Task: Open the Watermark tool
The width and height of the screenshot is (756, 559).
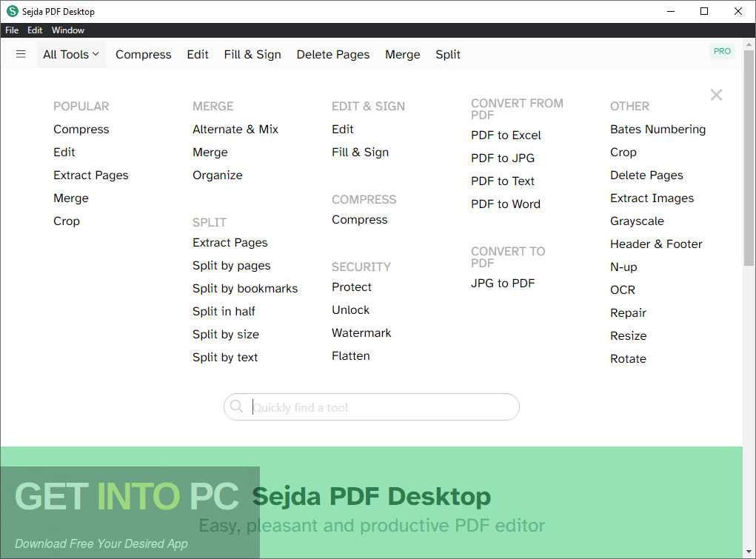Action: click(361, 332)
